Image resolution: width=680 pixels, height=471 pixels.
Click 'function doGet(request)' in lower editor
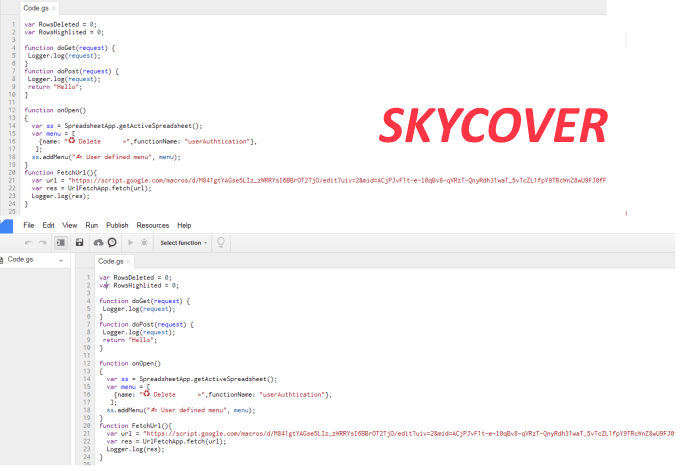[x=141, y=301]
